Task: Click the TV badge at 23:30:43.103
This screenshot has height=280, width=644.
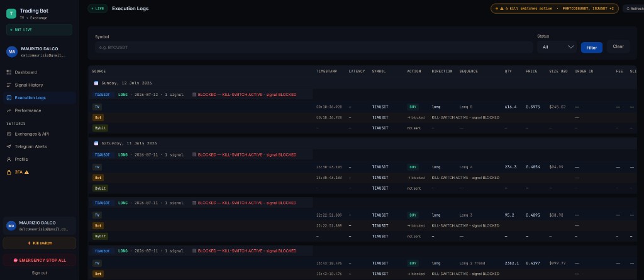Action: click(97, 167)
